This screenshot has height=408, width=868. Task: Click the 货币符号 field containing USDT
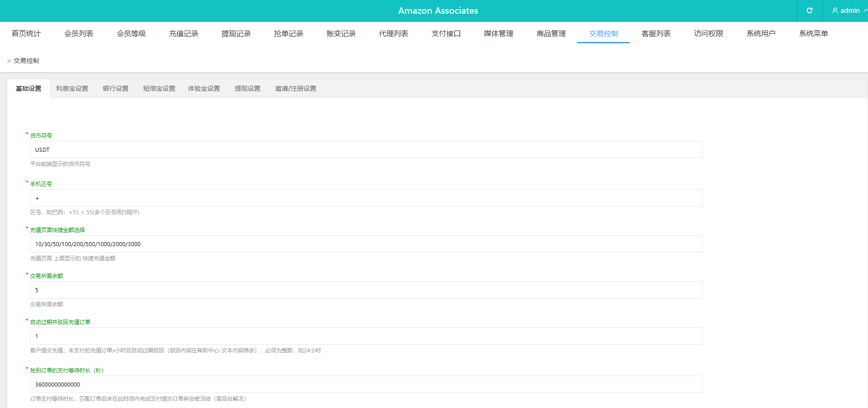[x=366, y=150]
